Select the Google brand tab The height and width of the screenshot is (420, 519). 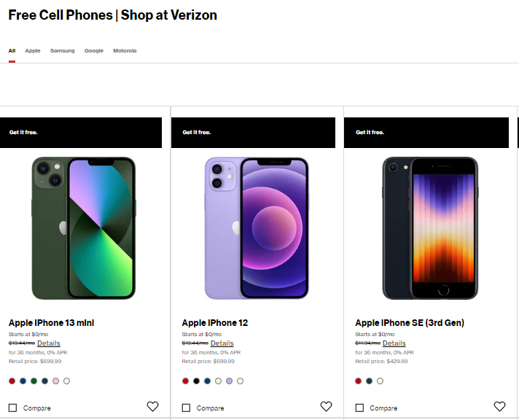click(93, 51)
